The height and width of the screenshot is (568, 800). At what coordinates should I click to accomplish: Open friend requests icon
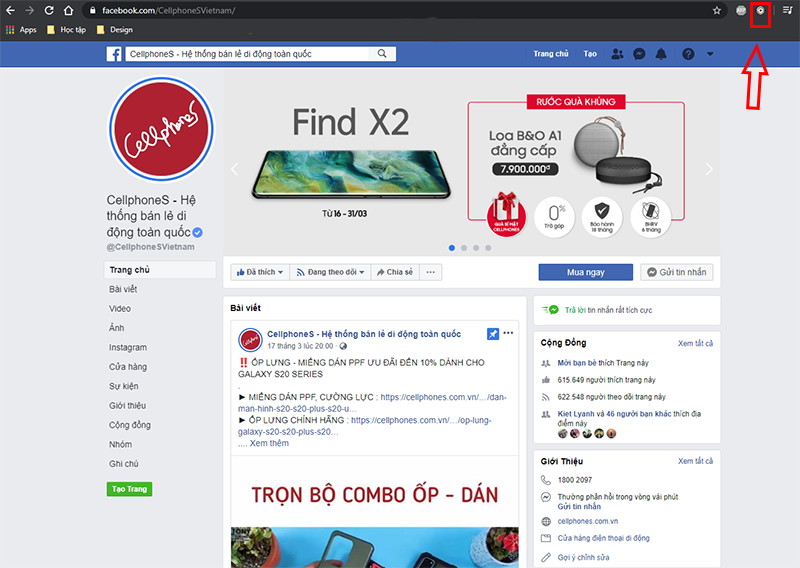click(x=617, y=54)
